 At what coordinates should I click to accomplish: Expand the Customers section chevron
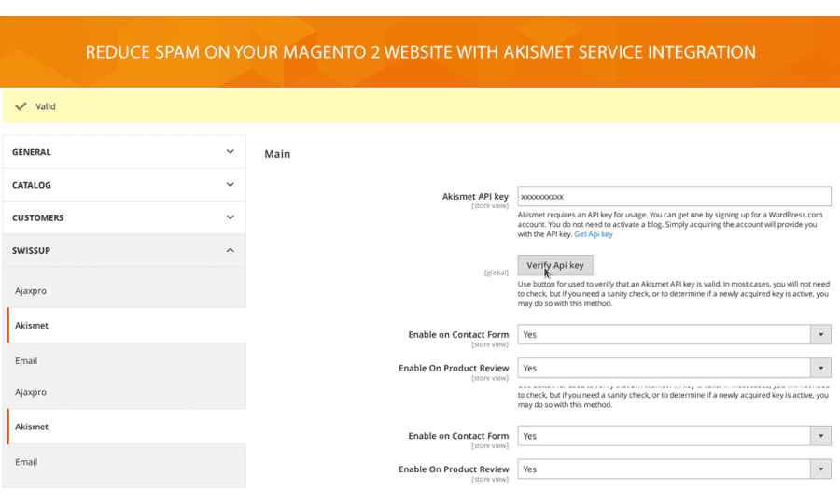tap(231, 217)
